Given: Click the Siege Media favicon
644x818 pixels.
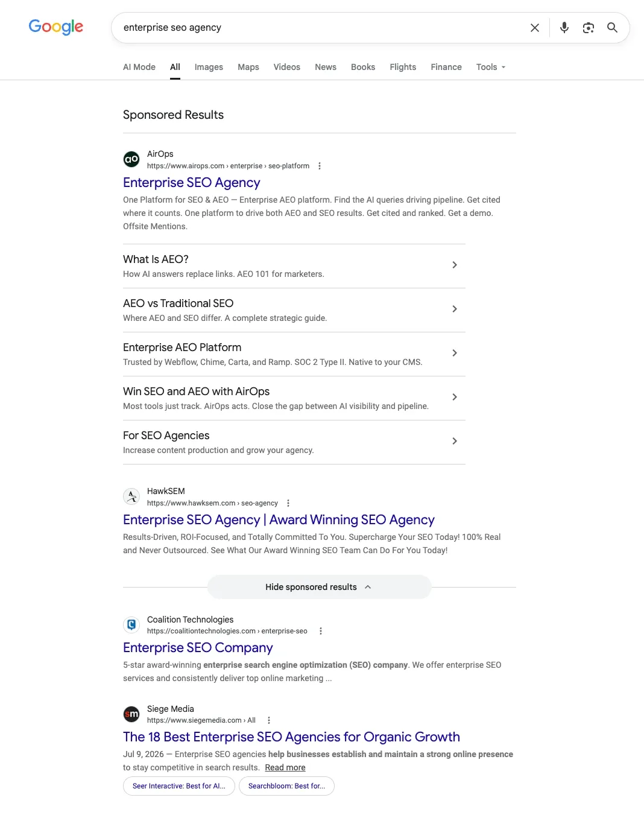Looking at the screenshot, I should [131, 714].
